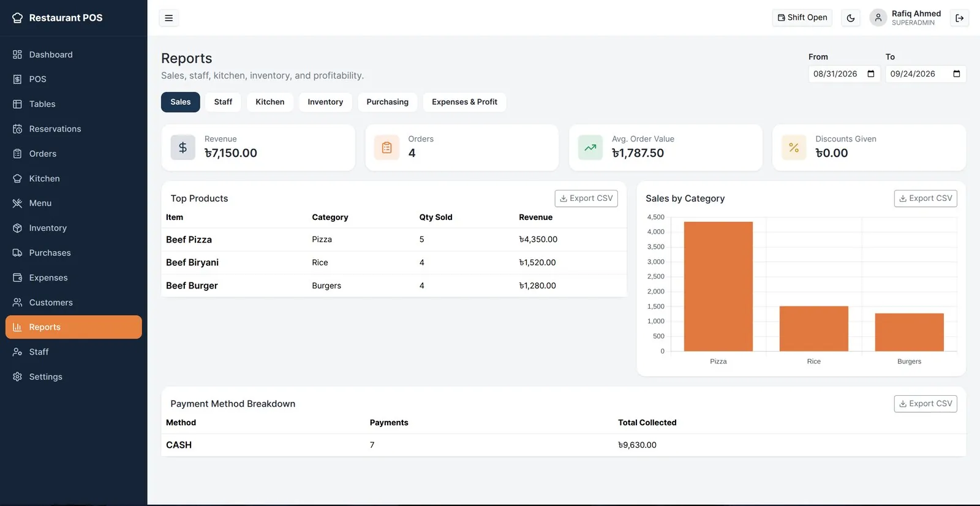Screen dimensions: 980x506
Task: Click the From date field 08/31/2026
Action: [x=844, y=74]
